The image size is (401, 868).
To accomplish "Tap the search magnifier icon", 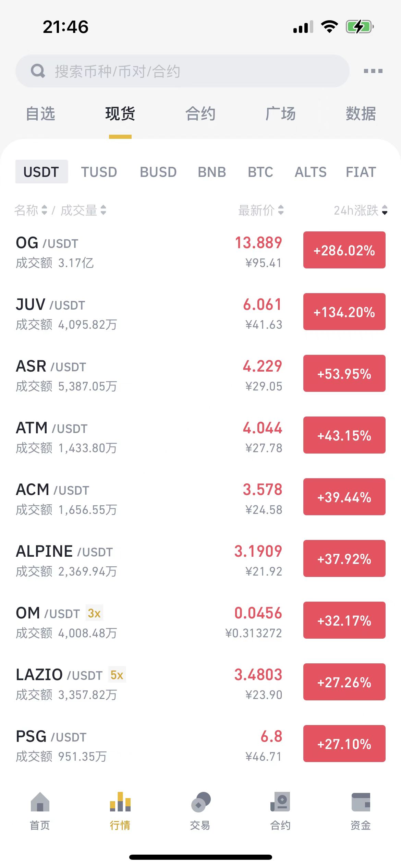I will (38, 71).
